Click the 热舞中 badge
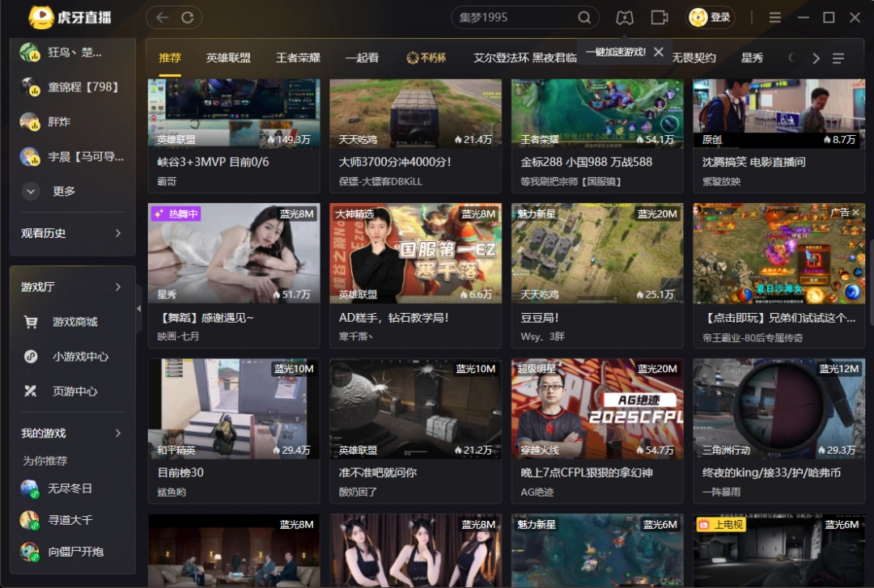 tap(176, 214)
